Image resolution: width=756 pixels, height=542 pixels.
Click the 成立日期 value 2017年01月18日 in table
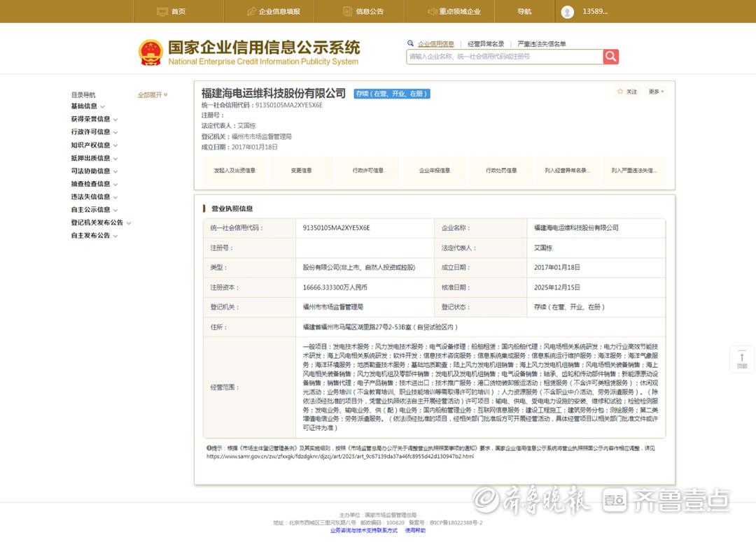pos(557,267)
